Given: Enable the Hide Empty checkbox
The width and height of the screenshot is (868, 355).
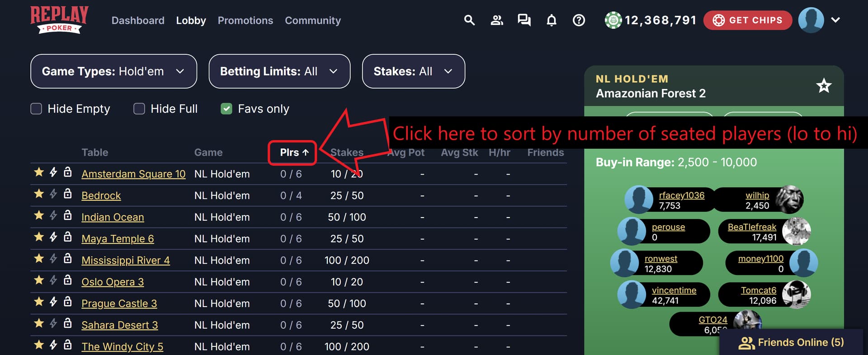Looking at the screenshot, I should [36, 109].
